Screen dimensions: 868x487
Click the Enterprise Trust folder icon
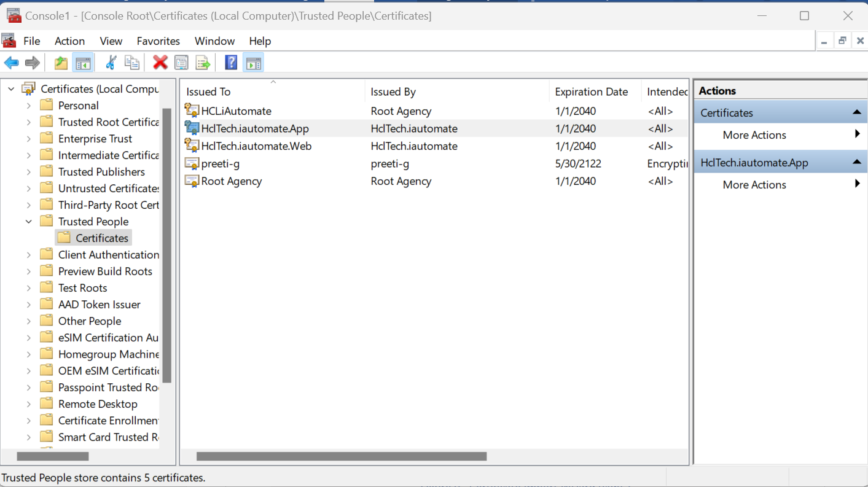(46, 139)
